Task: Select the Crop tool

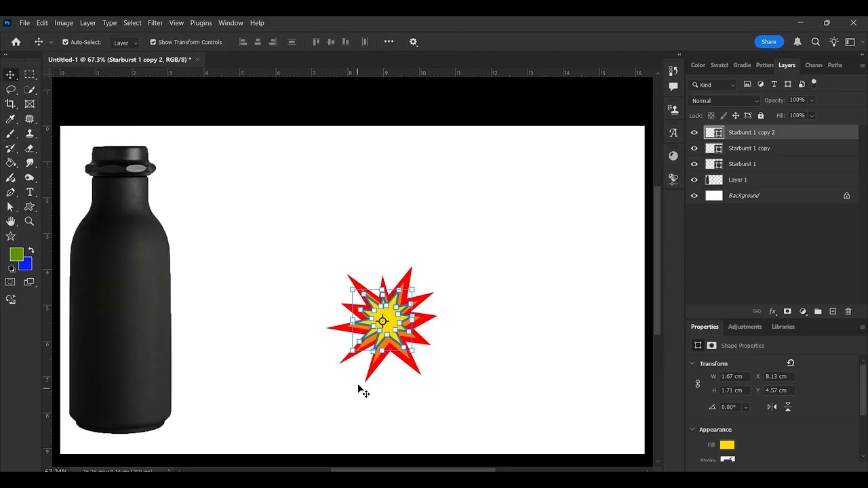Action: pos(11,104)
